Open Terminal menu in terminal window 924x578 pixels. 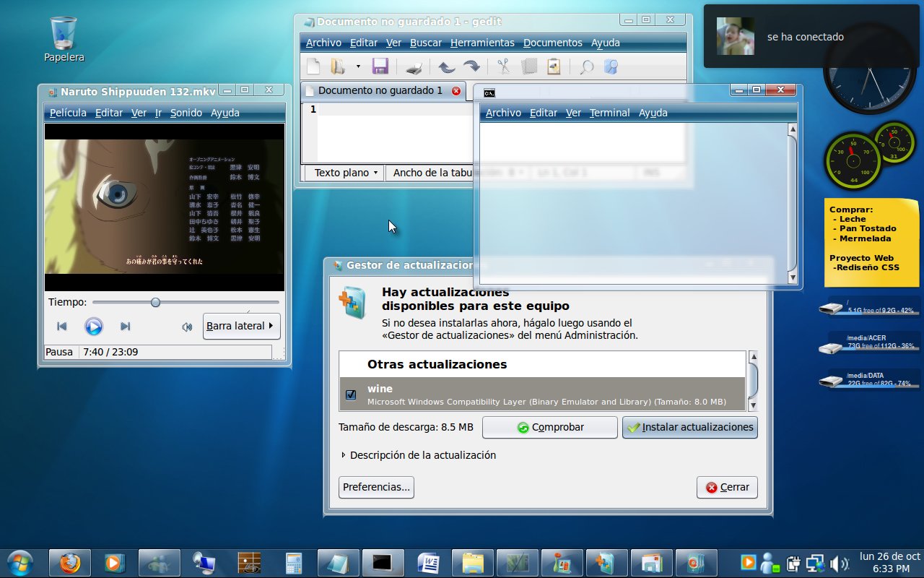point(609,113)
